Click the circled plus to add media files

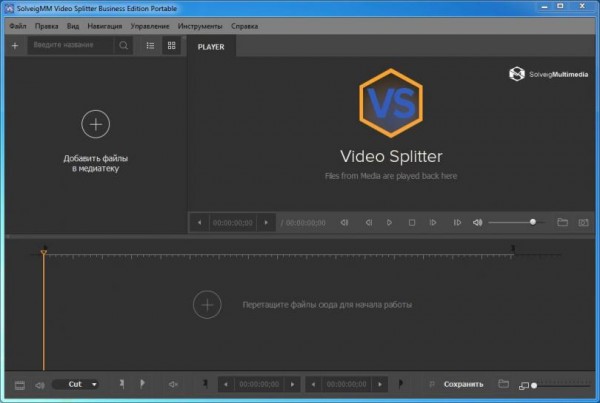pos(96,124)
